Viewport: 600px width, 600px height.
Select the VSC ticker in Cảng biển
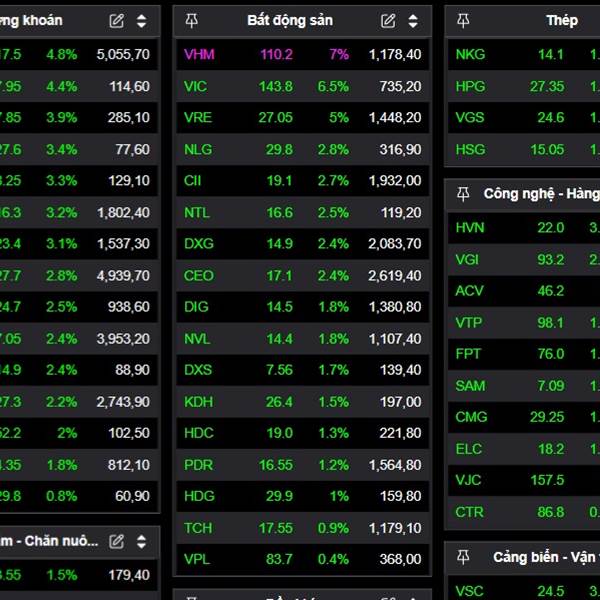pos(469,591)
